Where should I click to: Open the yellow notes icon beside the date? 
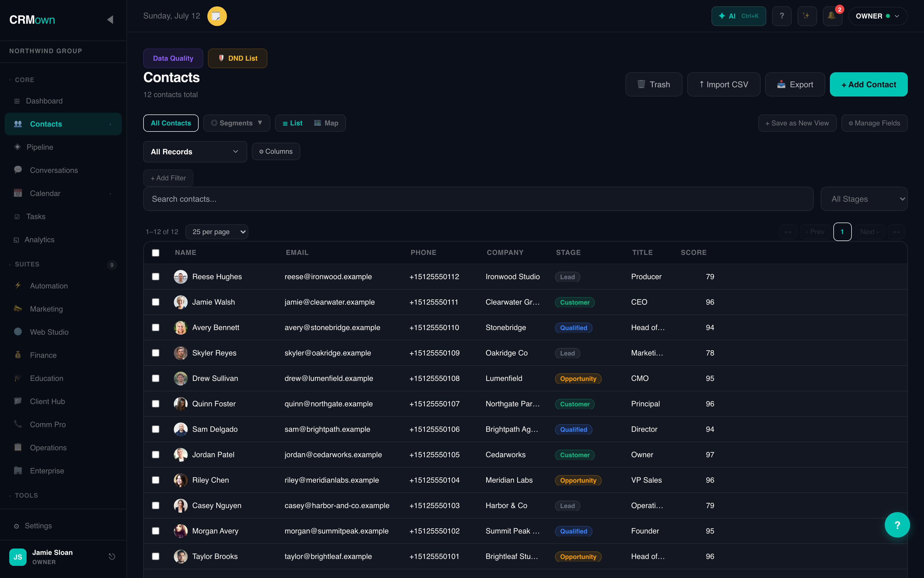click(217, 16)
